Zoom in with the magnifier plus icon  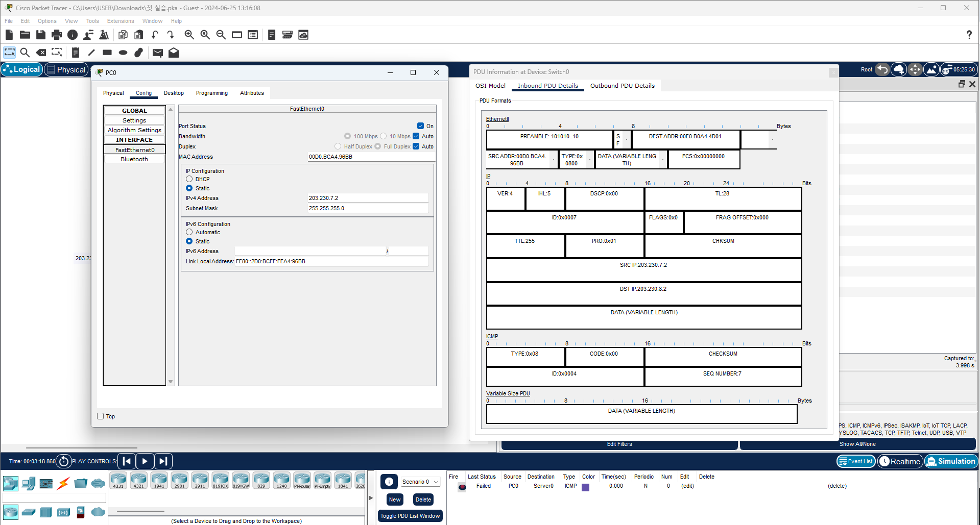(189, 35)
